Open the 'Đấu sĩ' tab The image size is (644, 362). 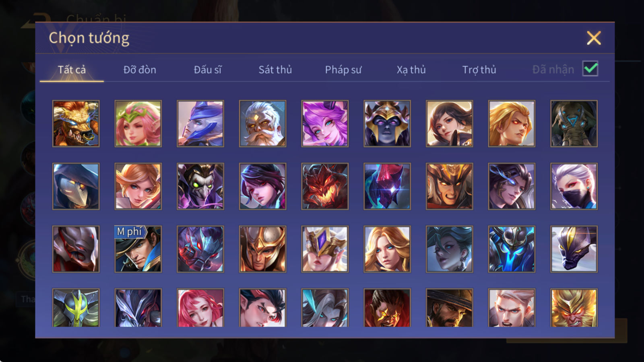(x=208, y=70)
